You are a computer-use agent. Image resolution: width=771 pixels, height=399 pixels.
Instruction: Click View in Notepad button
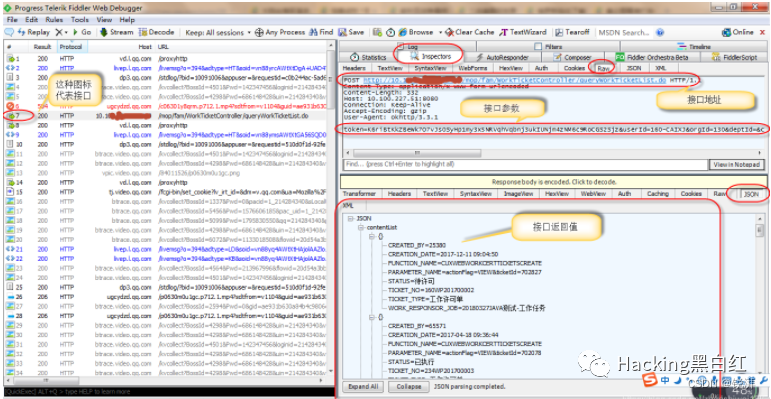coord(737,164)
